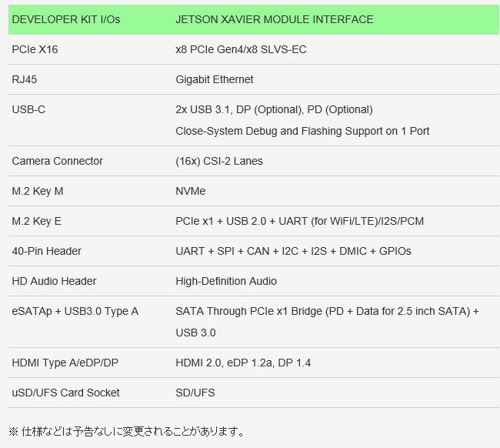
Task: Click the 40-Pin Header row label
Action: (47, 251)
